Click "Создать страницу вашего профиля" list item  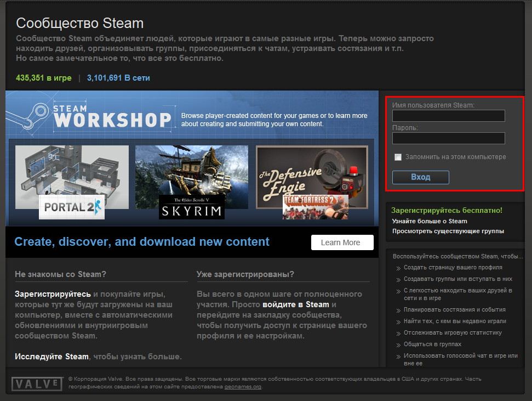[x=453, y=268]
